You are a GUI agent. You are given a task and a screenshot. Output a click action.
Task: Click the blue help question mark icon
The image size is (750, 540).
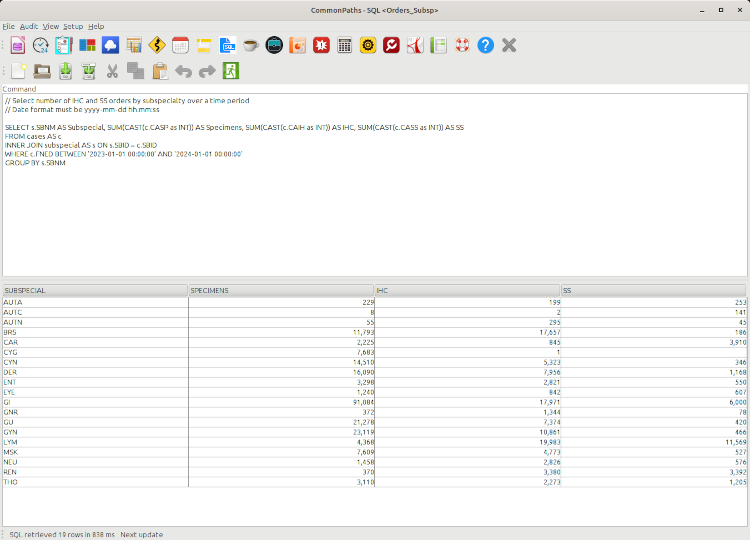(x=485, y=45)
